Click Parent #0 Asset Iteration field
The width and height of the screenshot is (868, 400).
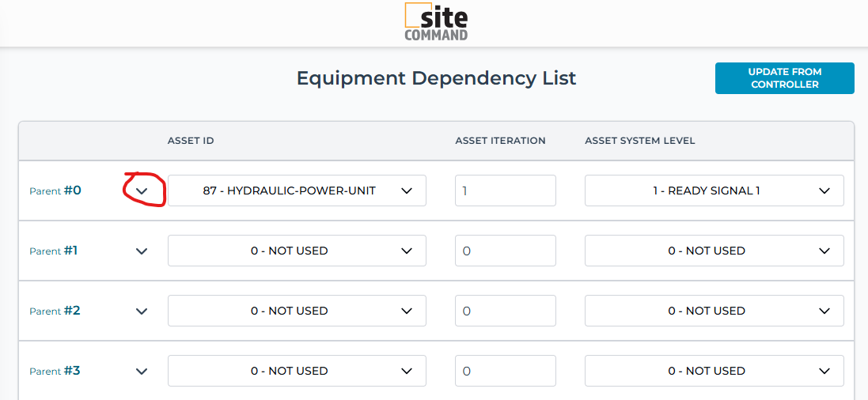click(505, 191)
